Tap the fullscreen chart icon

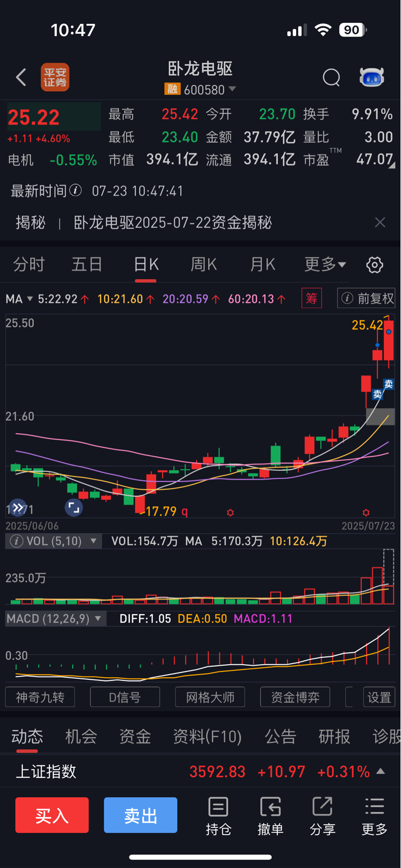coord(74,507)
